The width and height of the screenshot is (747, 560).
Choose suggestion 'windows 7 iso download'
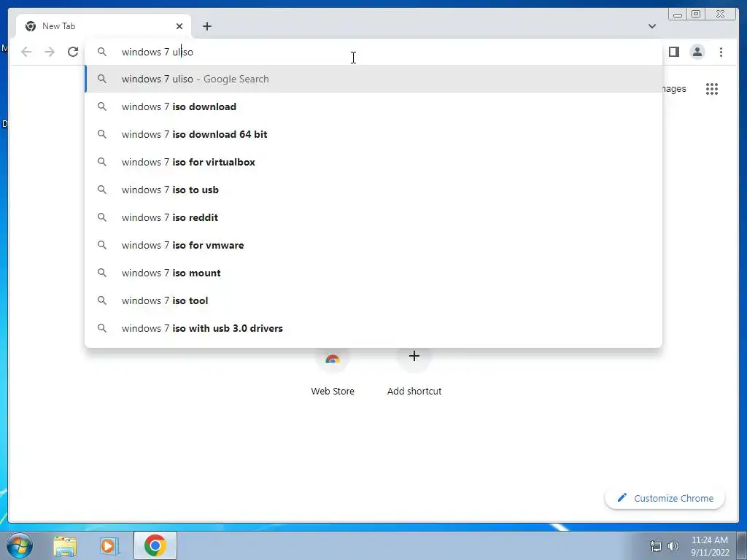tap(373, 106)
